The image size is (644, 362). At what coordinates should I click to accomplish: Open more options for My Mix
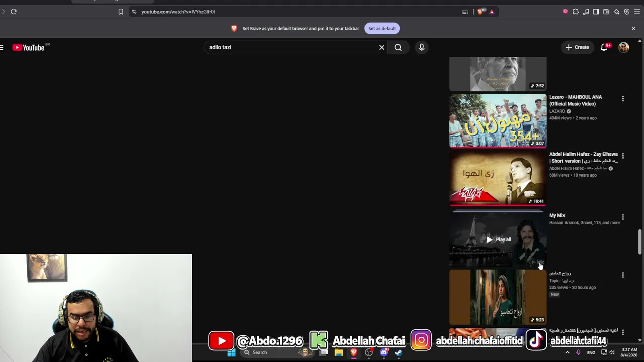click(623, 217)
